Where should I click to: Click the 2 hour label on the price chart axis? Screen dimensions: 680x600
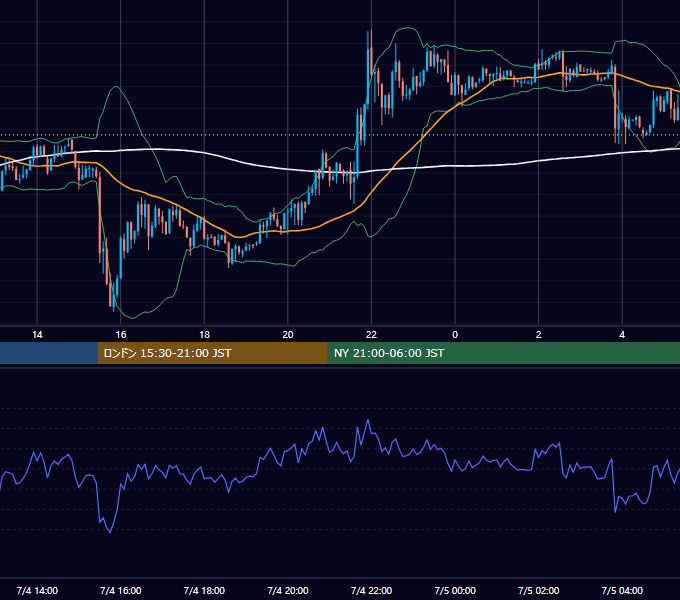coord(539,335)
